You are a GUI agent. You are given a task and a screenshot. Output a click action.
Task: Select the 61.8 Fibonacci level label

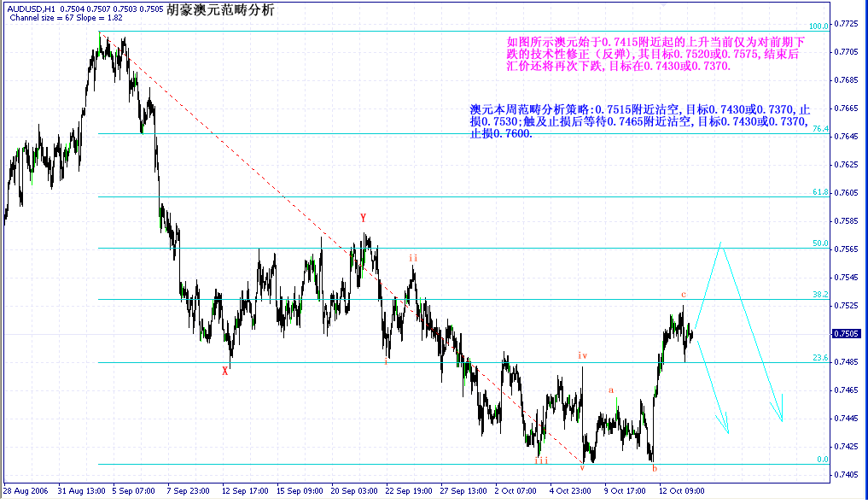[820, 192]
